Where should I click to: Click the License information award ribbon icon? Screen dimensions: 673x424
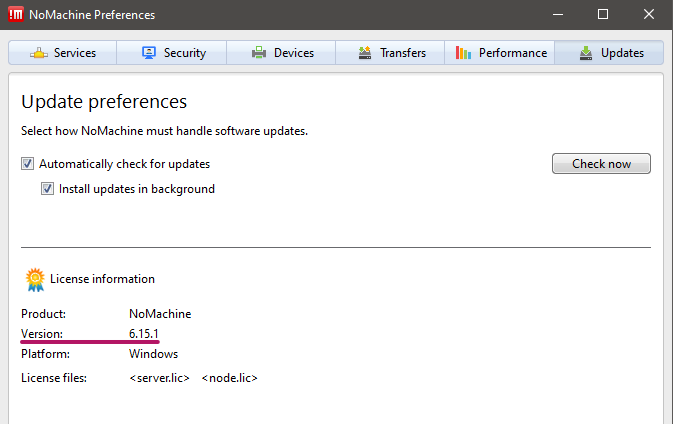(35, 279)
